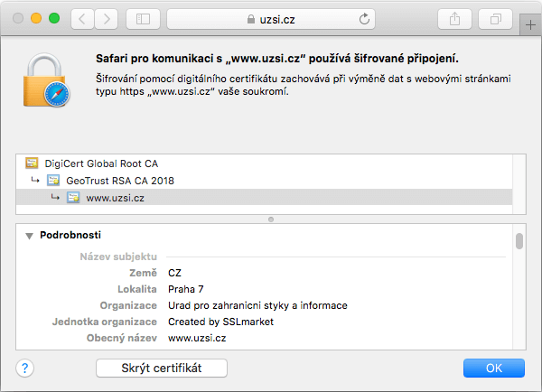Open help with question mark button
This screenshot has width=542, height=392.
pos(25,369)
